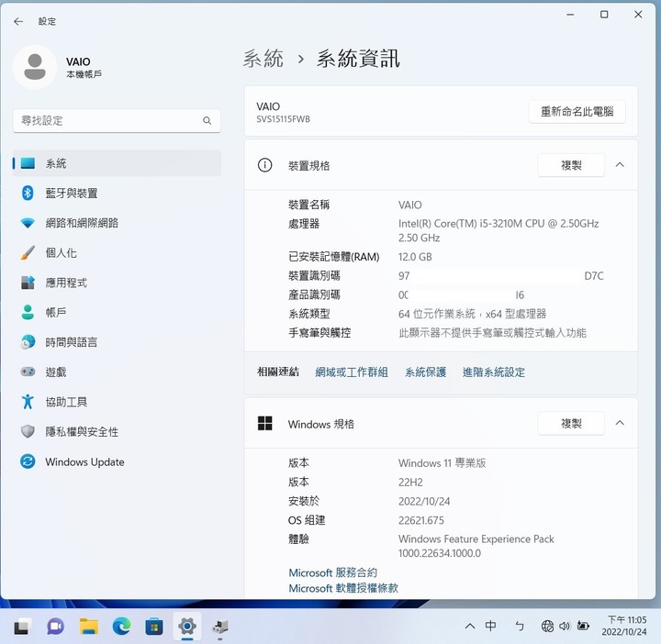Image resolution: width=661 pixels, height=644 pixels.
Task: Collapse the 裝置規格 section with its chevron
Action: pos(620,165)
